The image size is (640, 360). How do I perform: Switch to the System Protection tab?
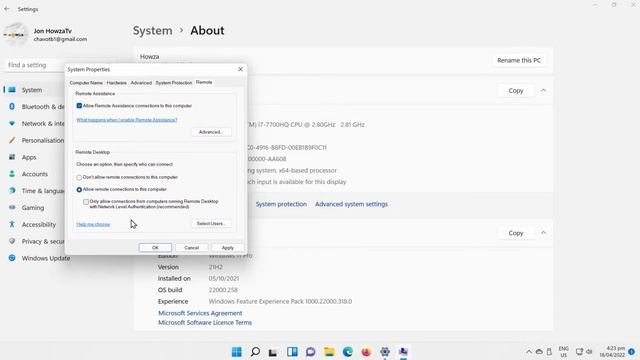173,82
